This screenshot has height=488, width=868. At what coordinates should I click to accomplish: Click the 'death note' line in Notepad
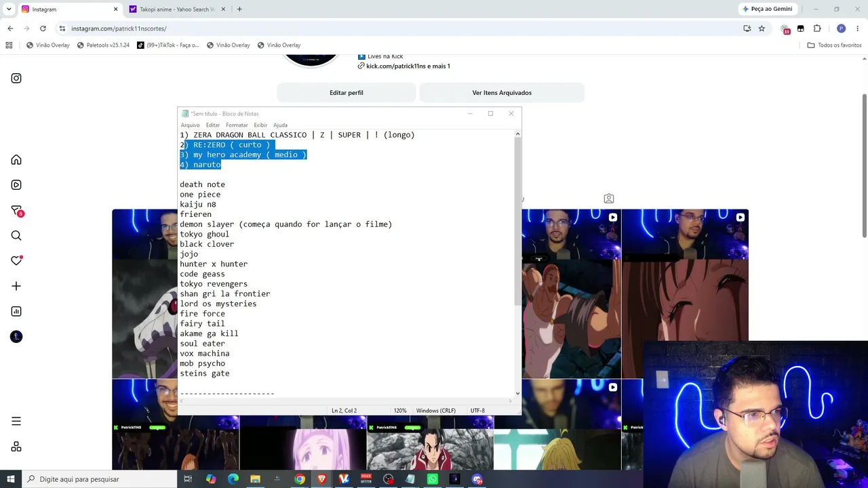coord(202,184)
